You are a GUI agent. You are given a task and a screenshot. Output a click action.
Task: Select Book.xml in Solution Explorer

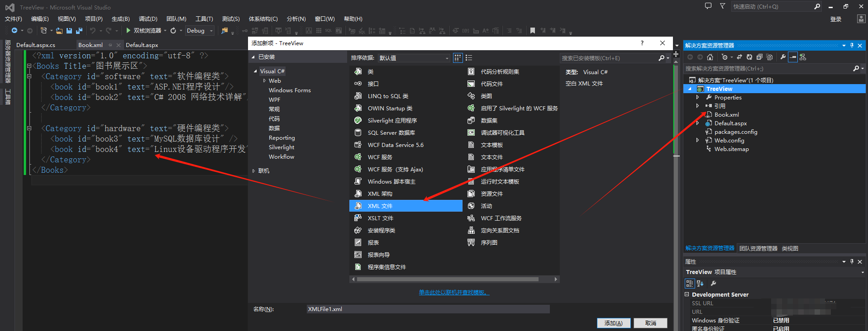pyautogui.click(x=726, y=114)
